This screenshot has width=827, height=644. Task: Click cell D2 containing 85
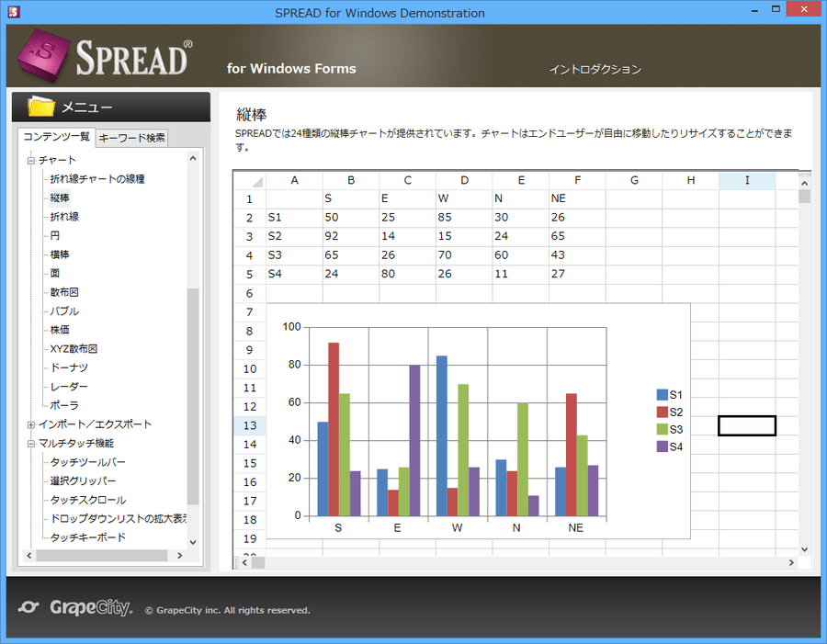pyautogui.click(x=464, y=218)
